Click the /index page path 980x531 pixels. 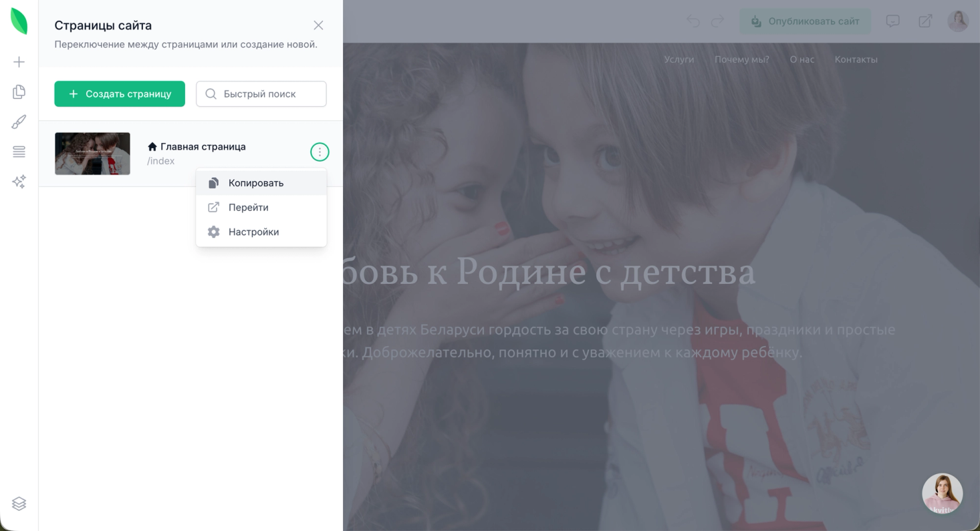click(160, 161)
